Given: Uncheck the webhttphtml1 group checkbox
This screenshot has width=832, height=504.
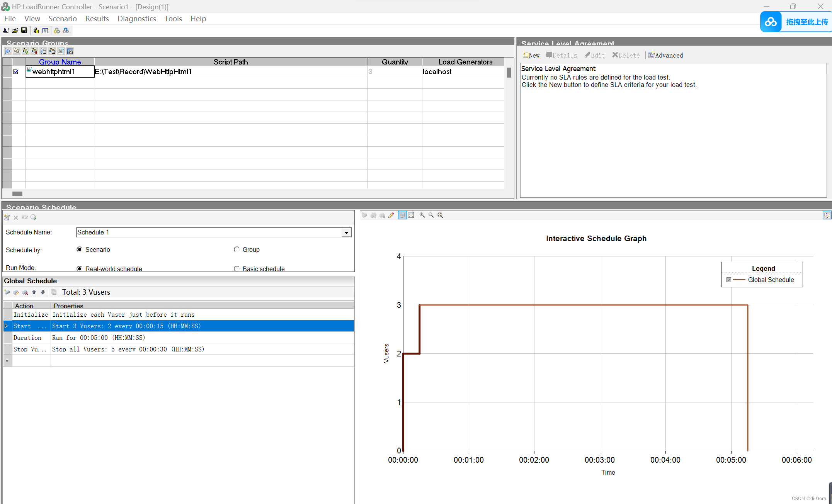Looking at the screenshot, I should 16,71.
